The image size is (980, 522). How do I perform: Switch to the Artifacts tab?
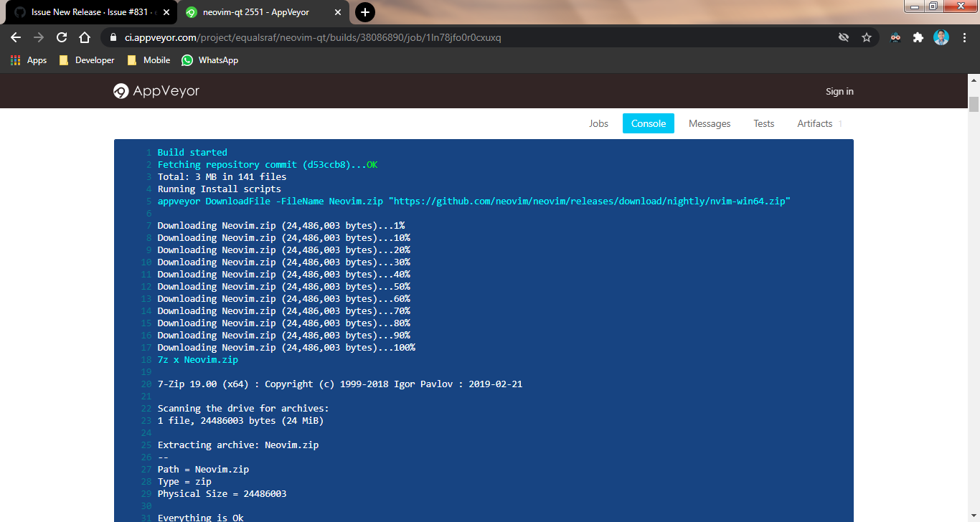click(x=815, y=123)
